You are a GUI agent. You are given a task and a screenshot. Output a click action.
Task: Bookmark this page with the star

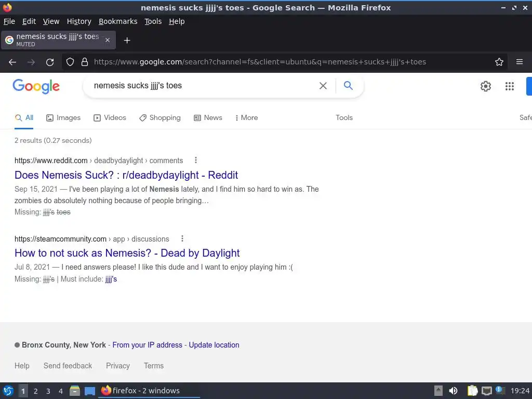499,62
